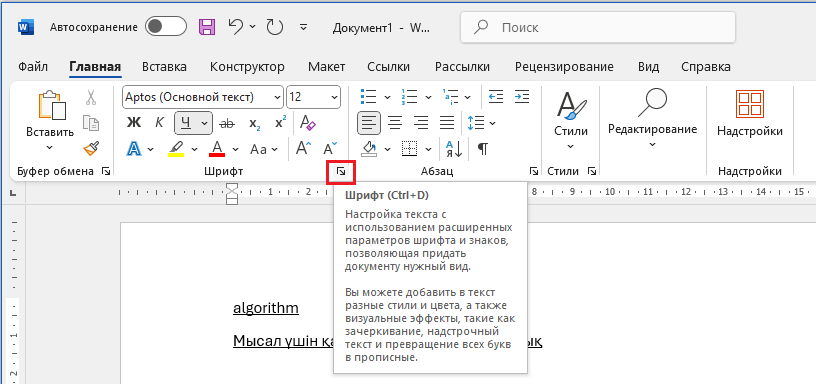
Task: Increase indent using the ribbon icon
Action: (521, 96)
